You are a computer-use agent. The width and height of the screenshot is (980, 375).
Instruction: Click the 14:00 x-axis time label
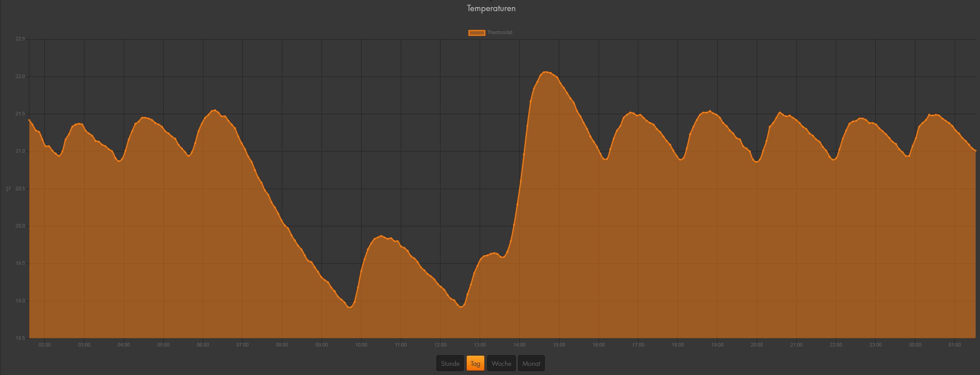519,345
